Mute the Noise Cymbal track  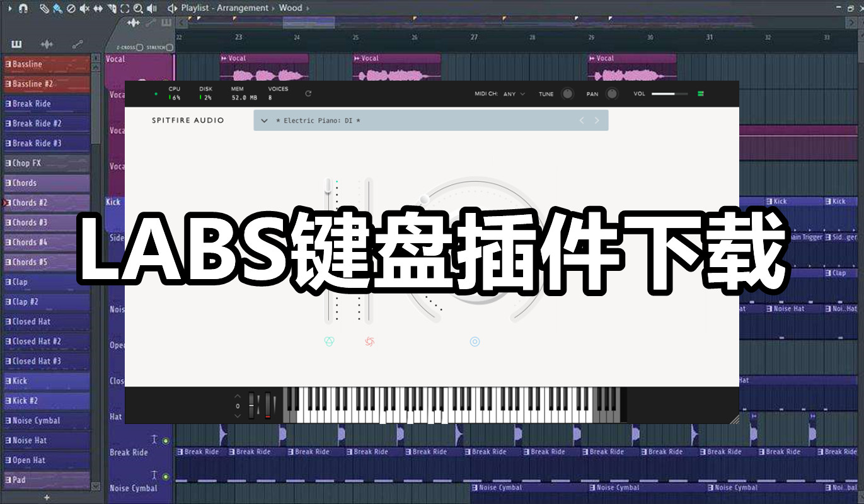click(166, 477)
